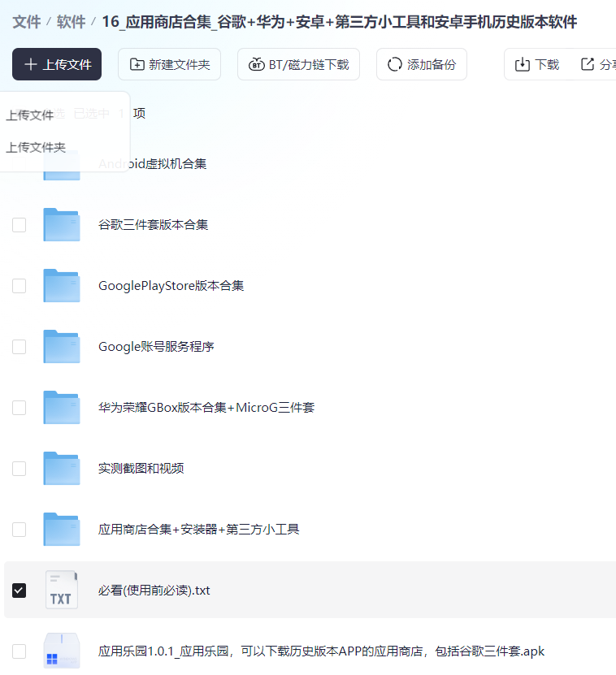The height and width of the screenshot is (675, 616).
Task: Click the circular backup icon beside 添加备份
Action: (395, 64)
